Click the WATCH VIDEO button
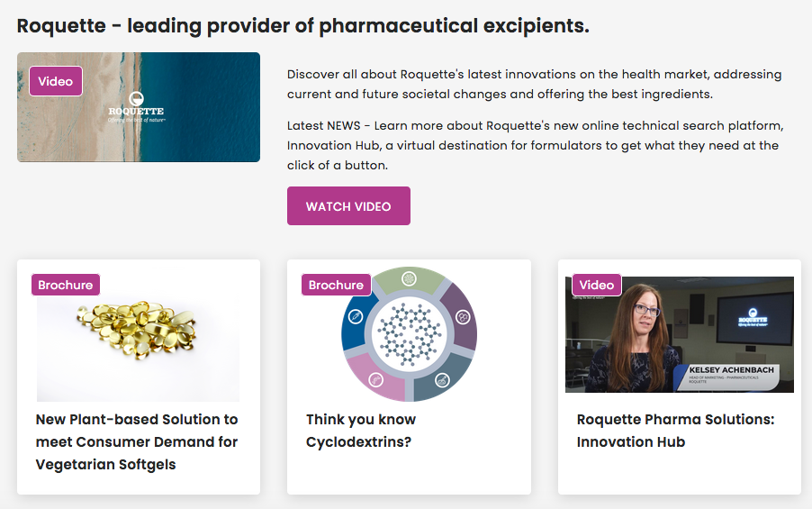This screenshot has height=509, width=812. coord(348,205)
